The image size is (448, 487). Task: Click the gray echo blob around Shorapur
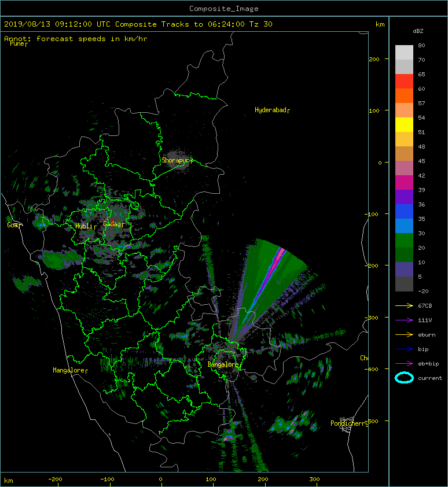pos(177,159)
